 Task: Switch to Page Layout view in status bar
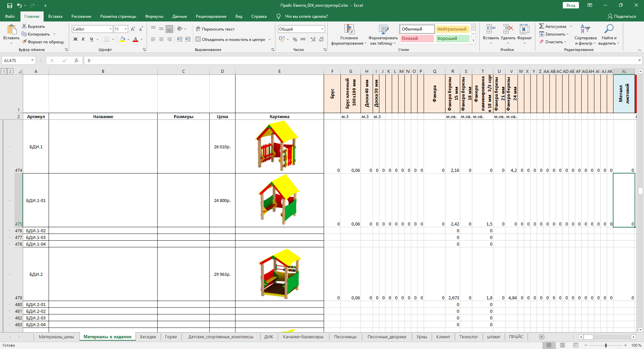[x=562, y=345]
